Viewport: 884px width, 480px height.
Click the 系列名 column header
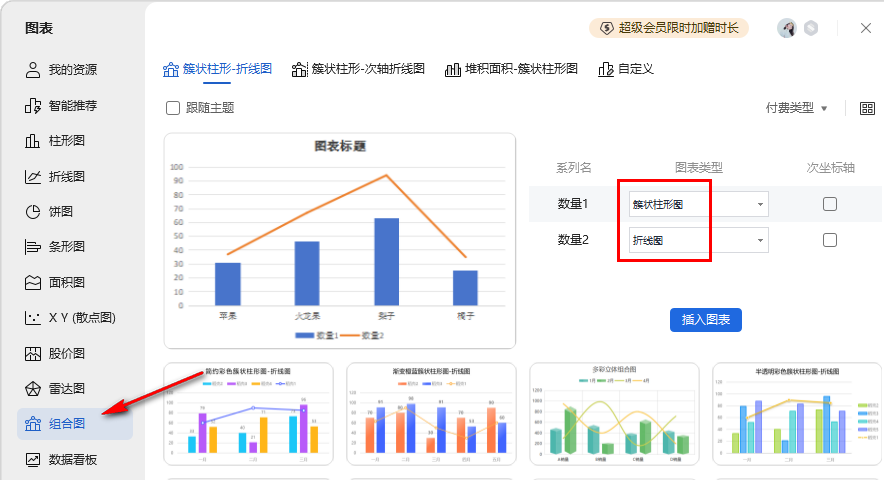(x=573, y=168)
